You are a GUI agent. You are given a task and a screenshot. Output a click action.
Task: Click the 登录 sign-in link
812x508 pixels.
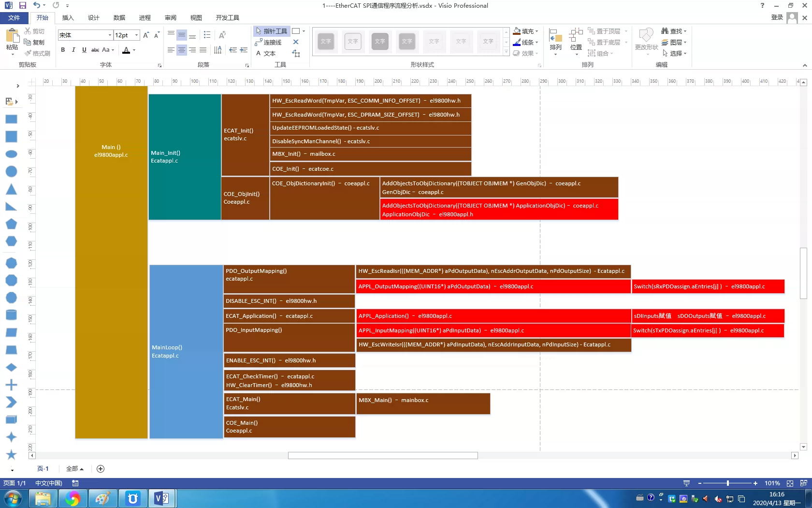click(777, 17)
